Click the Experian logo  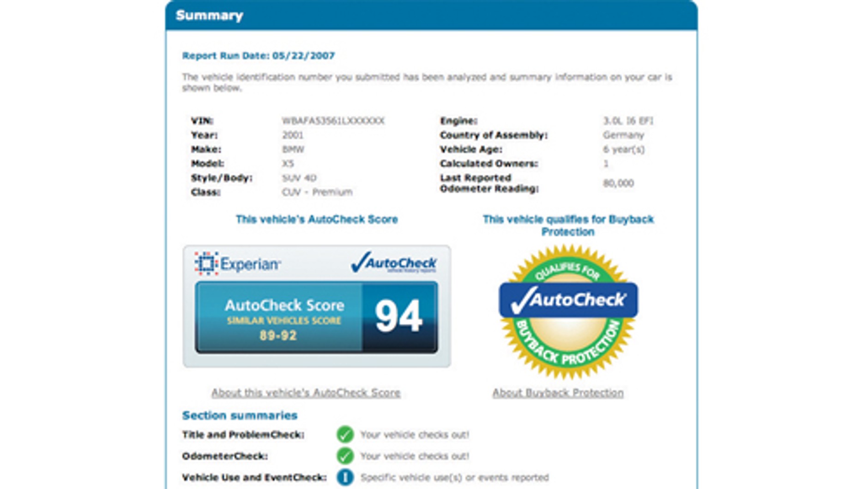click(x=237, y=264)
